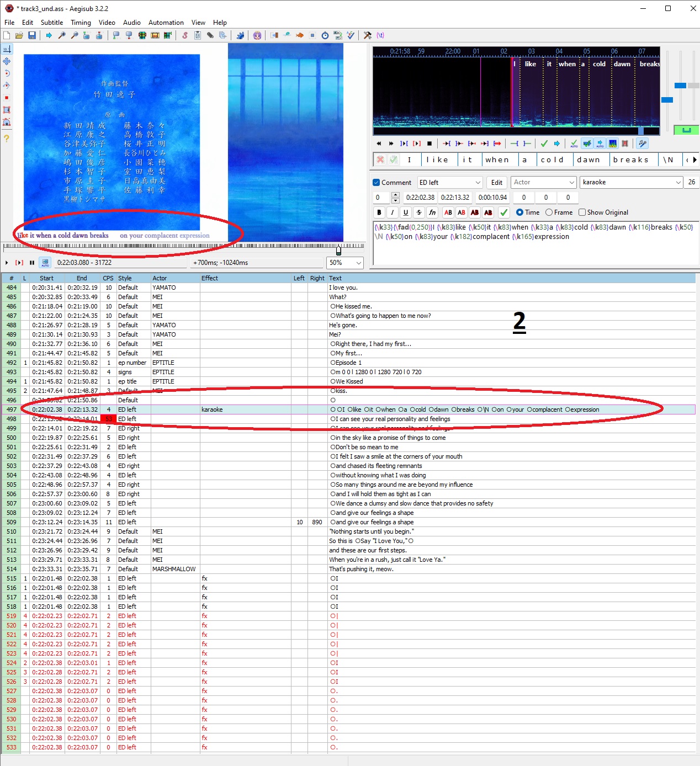700x766 pixels.
Task: Decrease layer number with down stepper
Action: pos(395,200)
